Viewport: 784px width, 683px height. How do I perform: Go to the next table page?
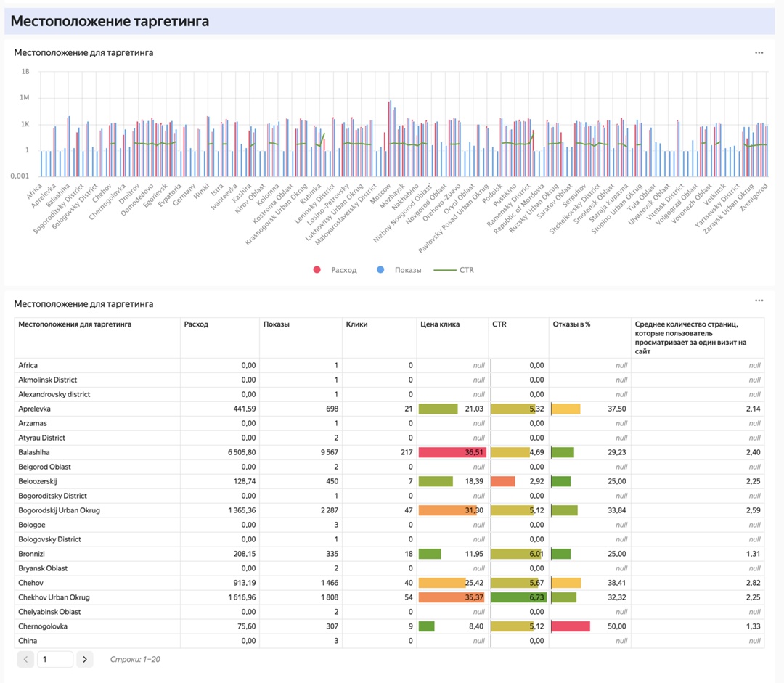coord(85,659)
